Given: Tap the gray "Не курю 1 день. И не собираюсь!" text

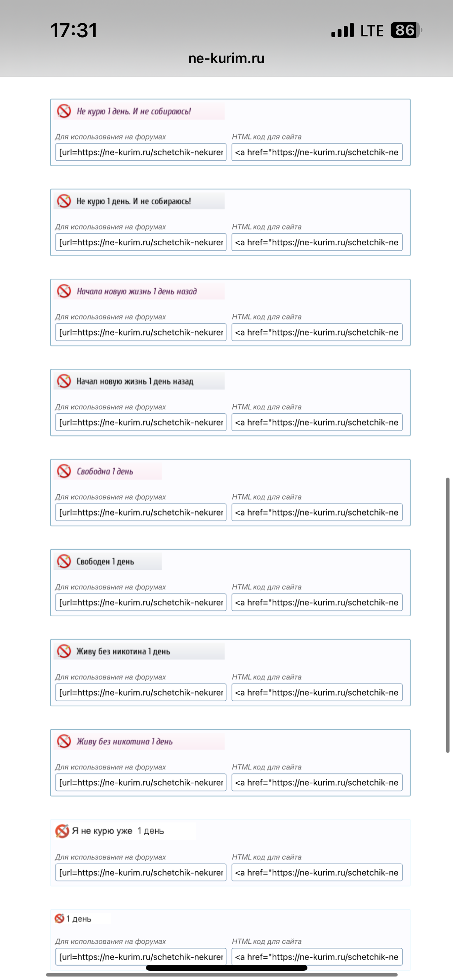Looking at the screenshot, I should coord(134,201).
